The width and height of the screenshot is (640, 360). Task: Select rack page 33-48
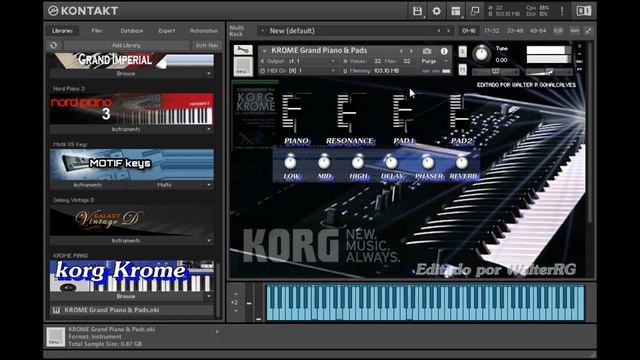tap(515, 31)
